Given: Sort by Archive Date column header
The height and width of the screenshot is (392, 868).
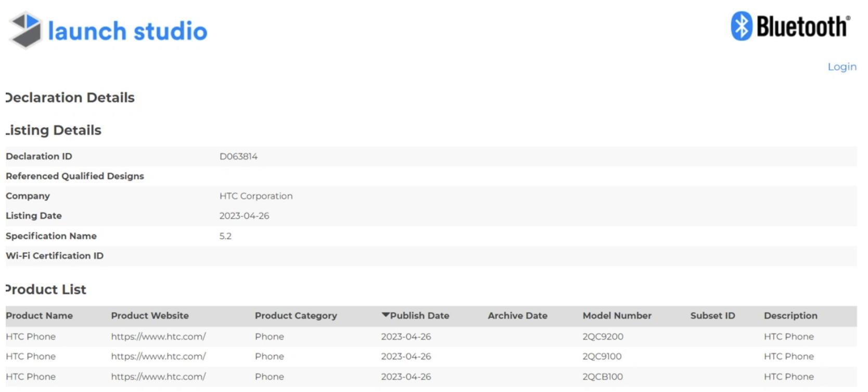Looking at the screenshot, I should [x=517, y=316].
